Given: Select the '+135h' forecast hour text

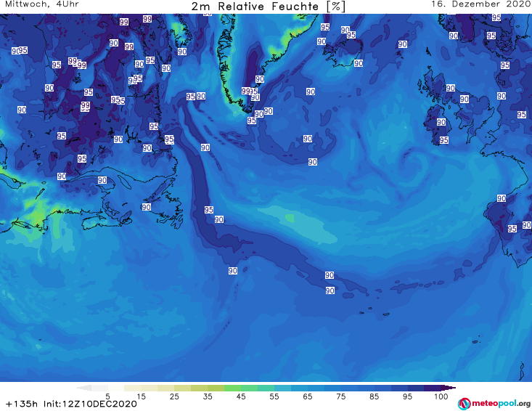Looking at the screenshot, I should [x=22, y=404].
